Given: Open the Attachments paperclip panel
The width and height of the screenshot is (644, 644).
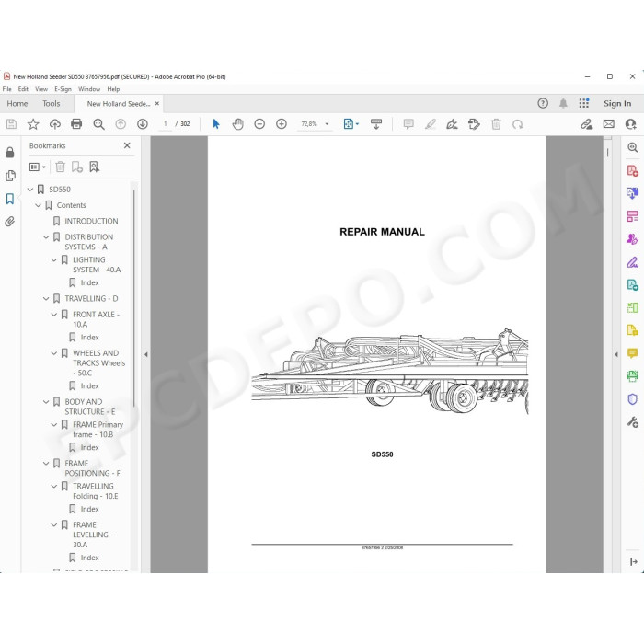Looking at the screenshot, I should click(x=10, y=222).
